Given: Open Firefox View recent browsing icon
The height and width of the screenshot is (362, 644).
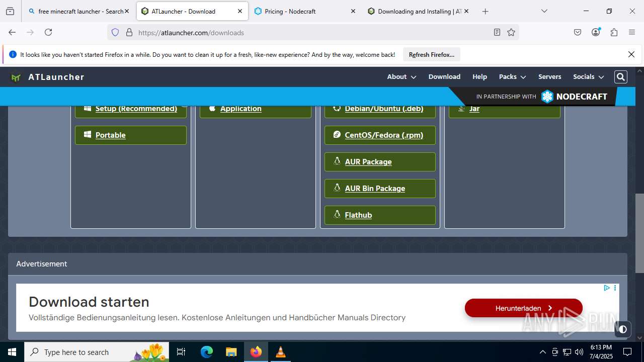Looking at the screenshot, I should 10,11.
